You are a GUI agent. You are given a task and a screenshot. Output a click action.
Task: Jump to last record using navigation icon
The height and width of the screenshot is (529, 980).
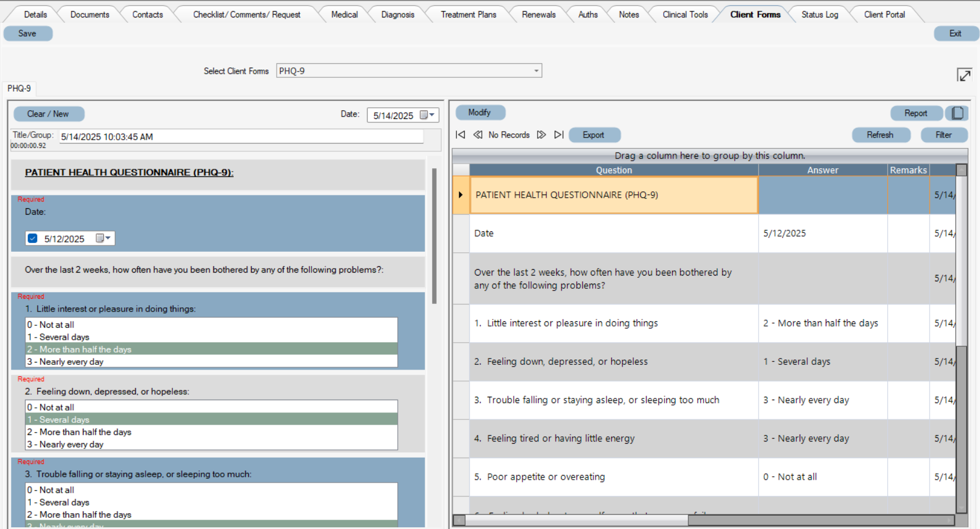click(559, 135)
